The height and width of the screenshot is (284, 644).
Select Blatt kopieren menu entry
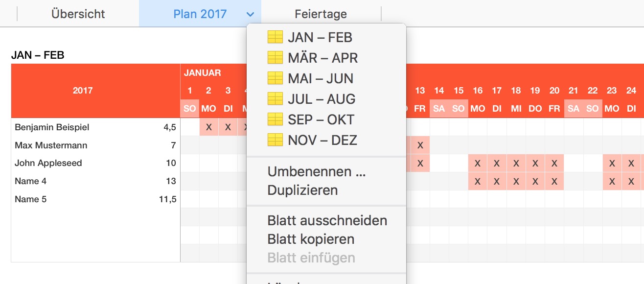coord(311,239)
